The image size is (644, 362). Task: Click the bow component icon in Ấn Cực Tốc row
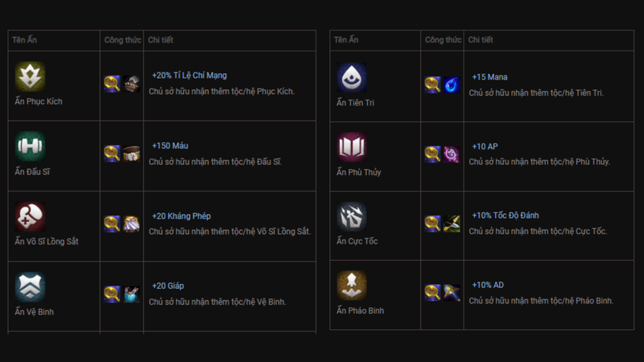[x=452, y=223]
